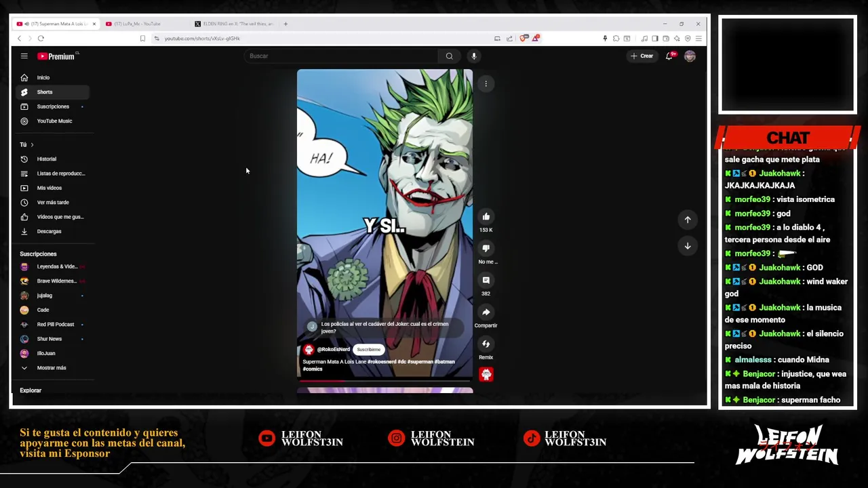
Task: Close the Superman Mata A Lois tab
Action: click(94, 24)
